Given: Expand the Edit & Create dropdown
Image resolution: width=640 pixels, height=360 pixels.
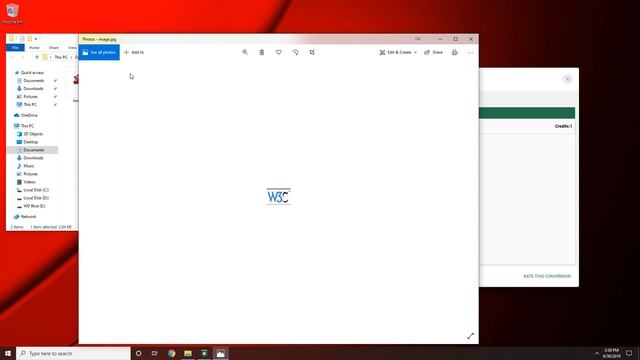Looking at the screenshot, I should click(x=398, y=52).
